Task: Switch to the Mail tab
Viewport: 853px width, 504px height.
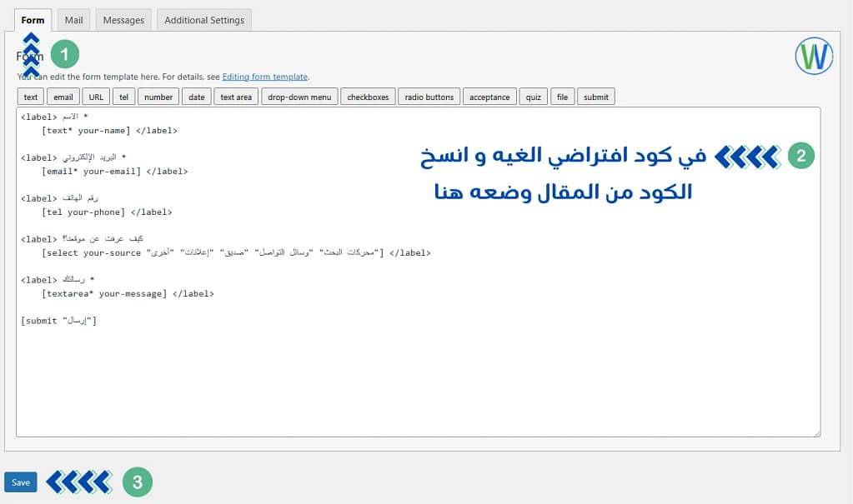Action: pyautogui.click(x=73, y=20)
